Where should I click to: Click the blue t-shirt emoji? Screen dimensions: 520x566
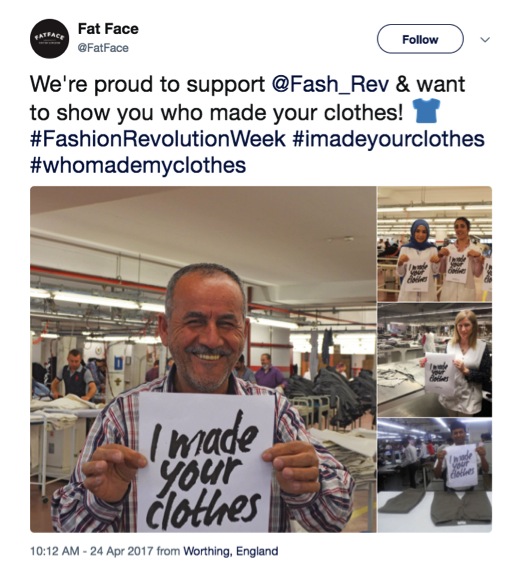click(x=427, y=111)
